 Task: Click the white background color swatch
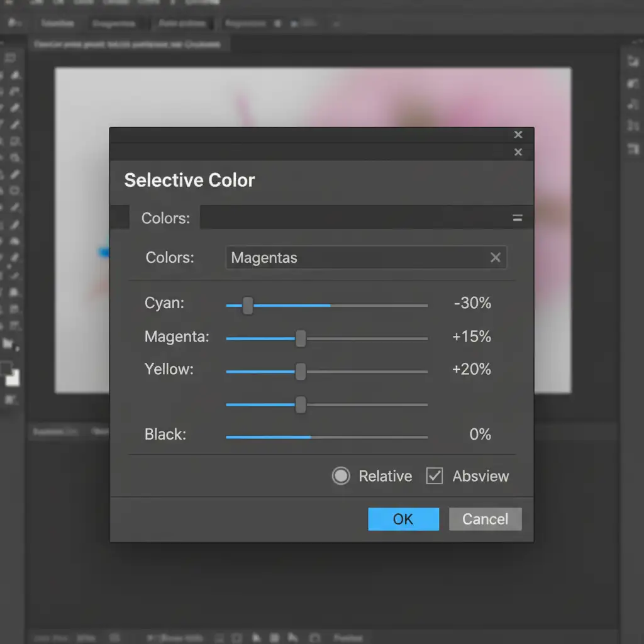pyautogui.click(x=13, y=379)
